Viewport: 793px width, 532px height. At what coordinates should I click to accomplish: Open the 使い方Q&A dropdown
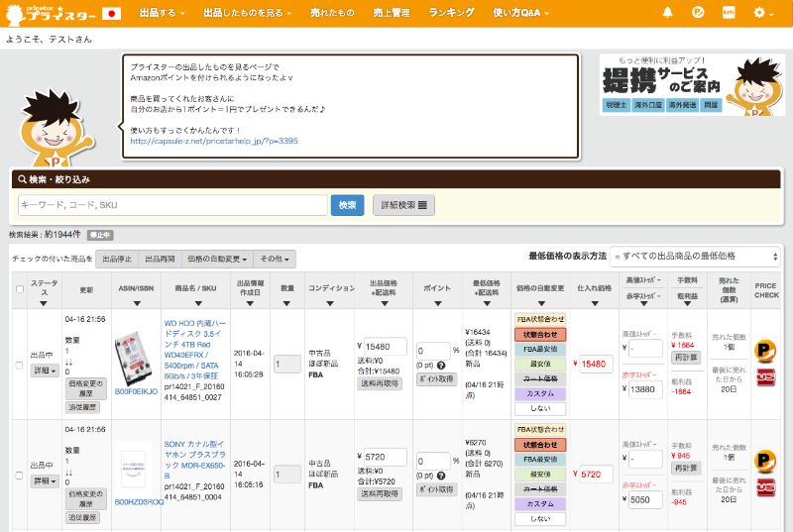pyautogui.click(x=521, y=13)
